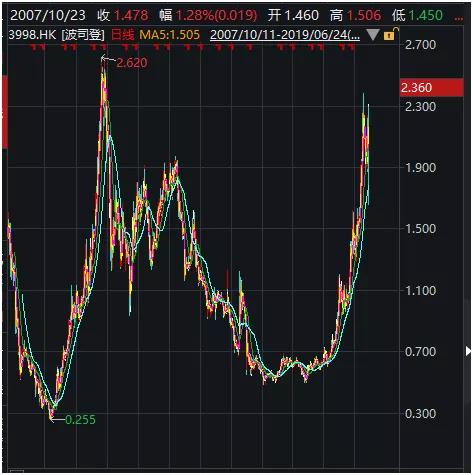The width and height of the screenshot is (473, 475).
Task: Expand the right side panel arrow
Action: click(468, 351)
